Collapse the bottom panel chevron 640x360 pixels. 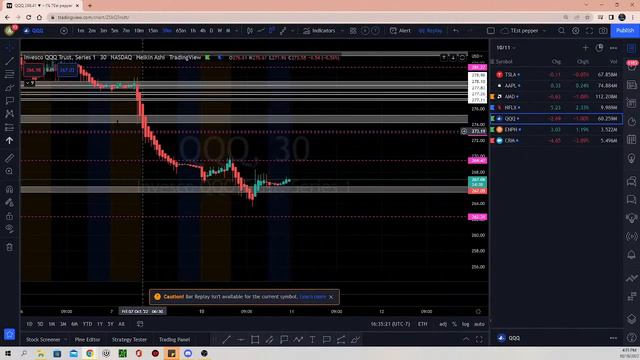click(466, 339)
